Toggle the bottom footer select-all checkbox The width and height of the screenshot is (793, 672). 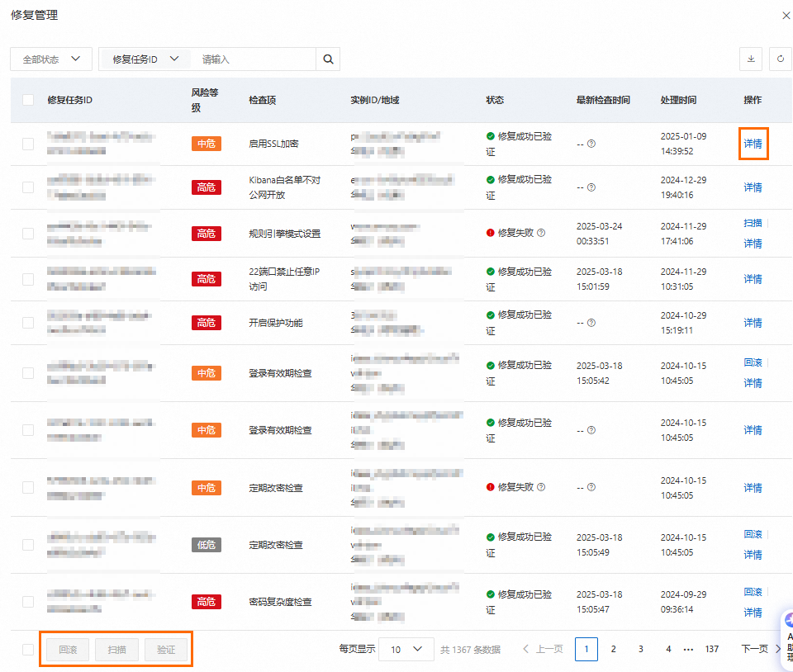point(28,650)
